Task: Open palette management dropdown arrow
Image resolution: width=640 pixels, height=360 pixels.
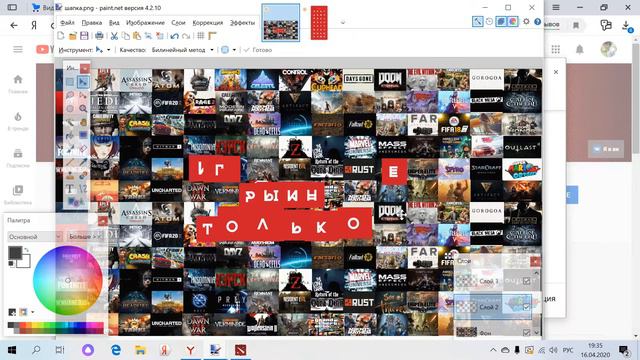Action: [x=33, y=312]
